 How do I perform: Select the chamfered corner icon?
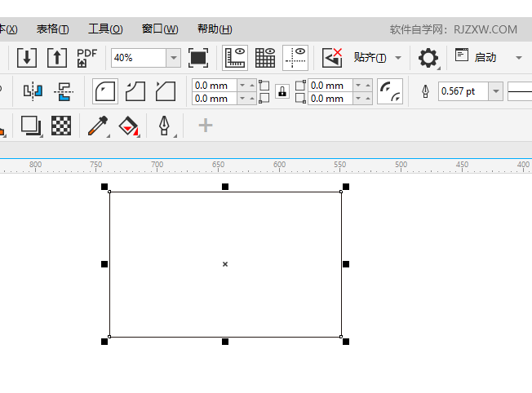pyautogui.click(x=166, y=91)
